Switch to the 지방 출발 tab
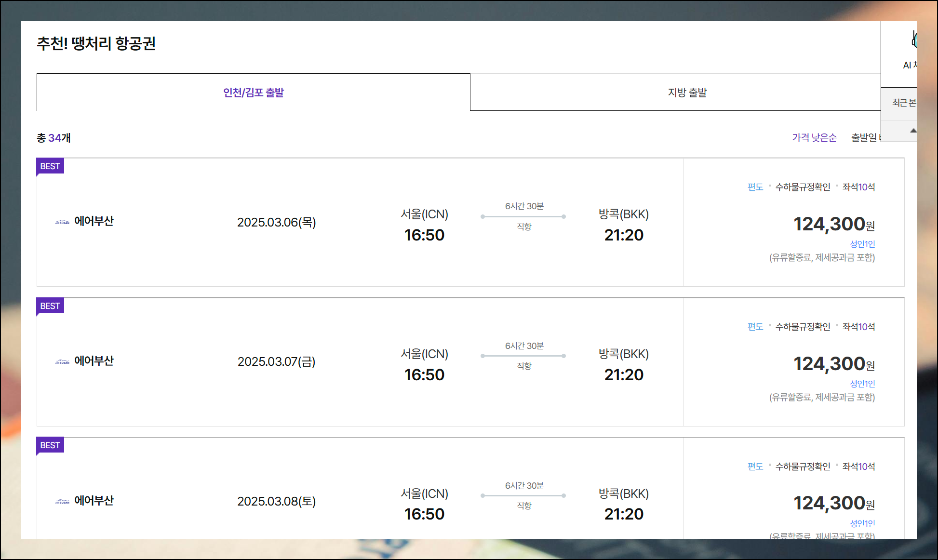938x560 pixels. [687, 93]
